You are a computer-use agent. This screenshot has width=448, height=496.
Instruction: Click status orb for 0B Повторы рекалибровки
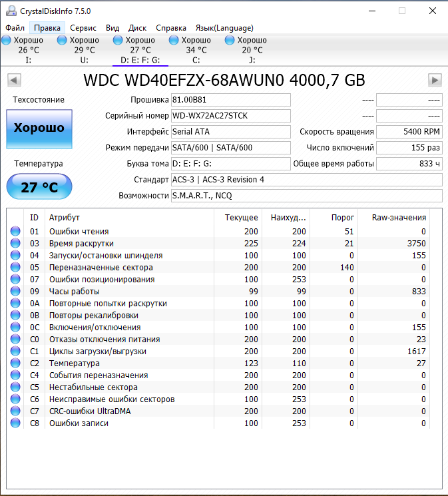(x=15, y=316)
